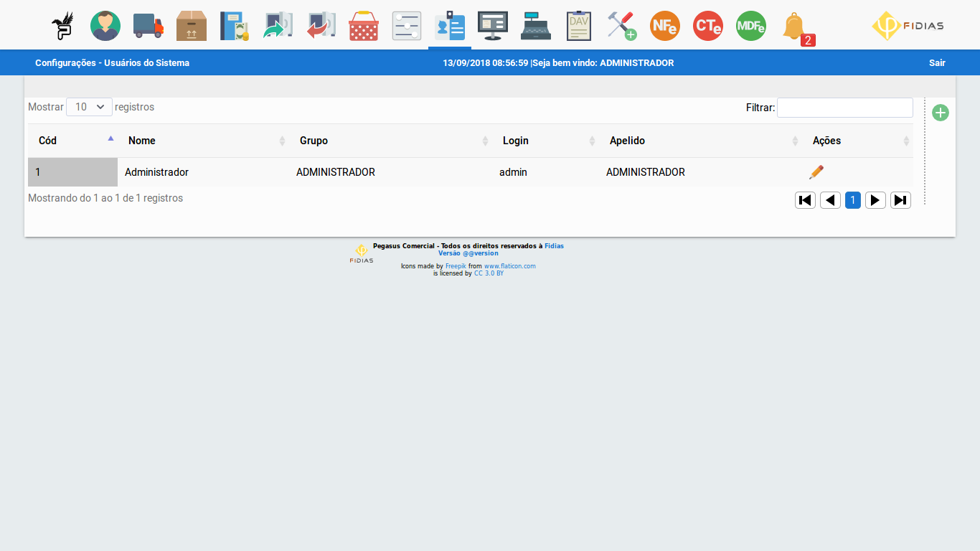The height and width of the screenshot is (551, 980).
Task: Click the orange NFe icon
Action: (664, 26)
